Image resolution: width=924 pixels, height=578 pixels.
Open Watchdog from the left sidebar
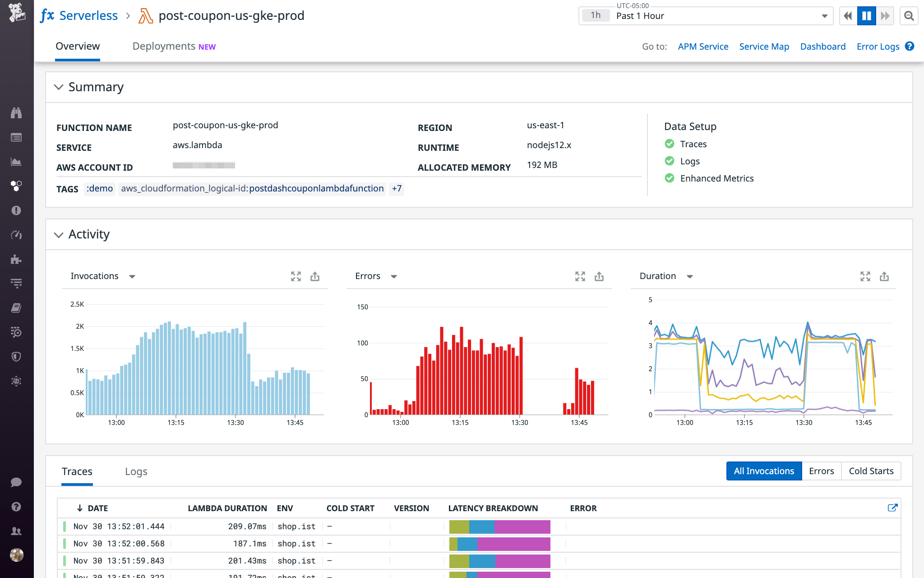point(17,113)
